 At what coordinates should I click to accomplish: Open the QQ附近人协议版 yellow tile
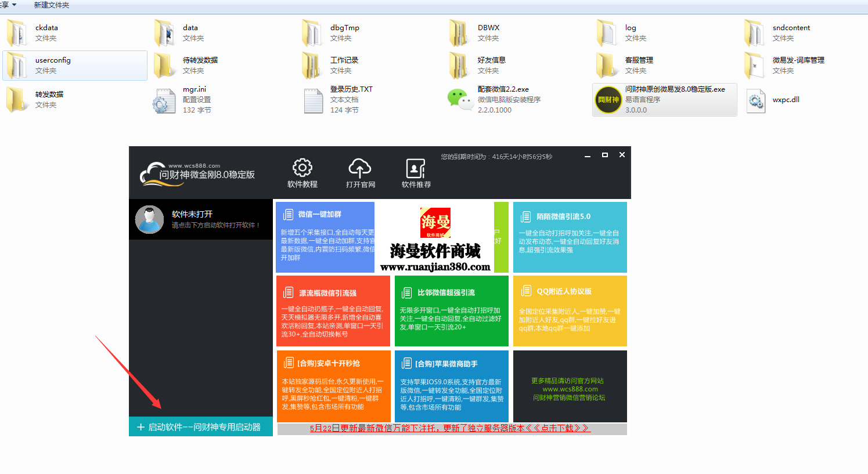pos(570,311)
